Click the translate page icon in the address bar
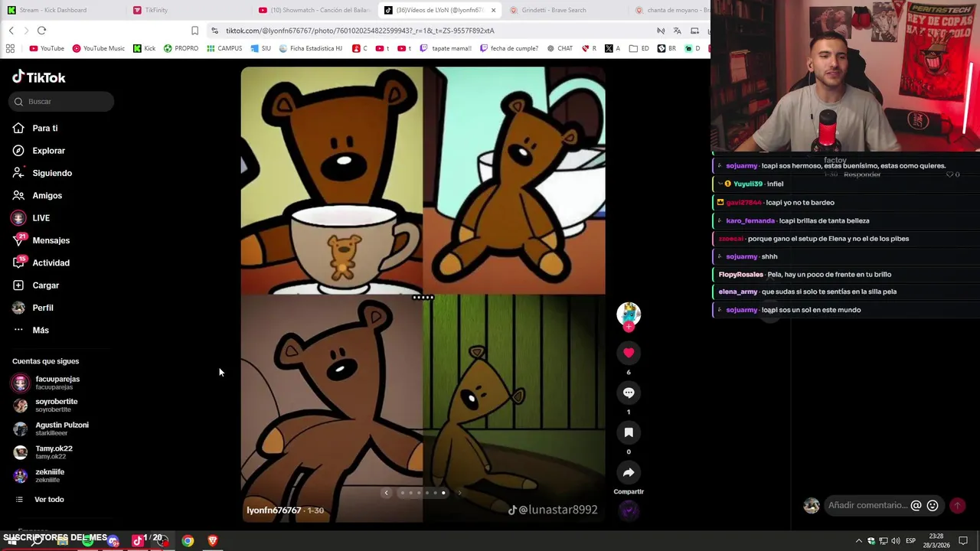This screenshot has height=551, width=980. click(677, 31)
